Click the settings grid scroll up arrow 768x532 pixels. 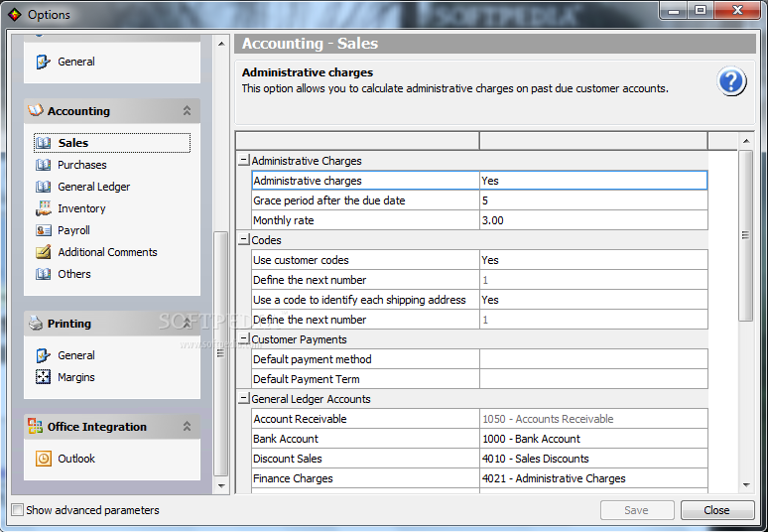point(746,141)
